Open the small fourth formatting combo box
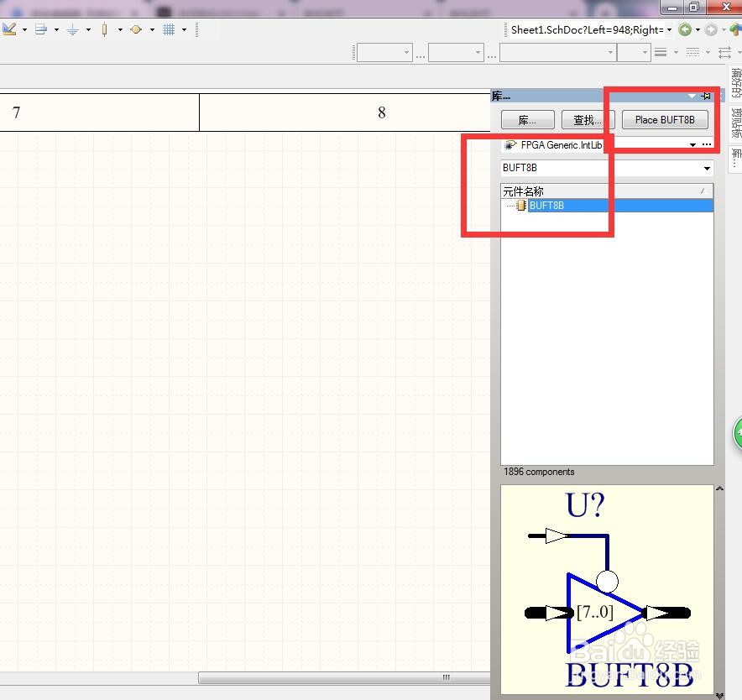This screenshot has width=742, height=700. 634,52
